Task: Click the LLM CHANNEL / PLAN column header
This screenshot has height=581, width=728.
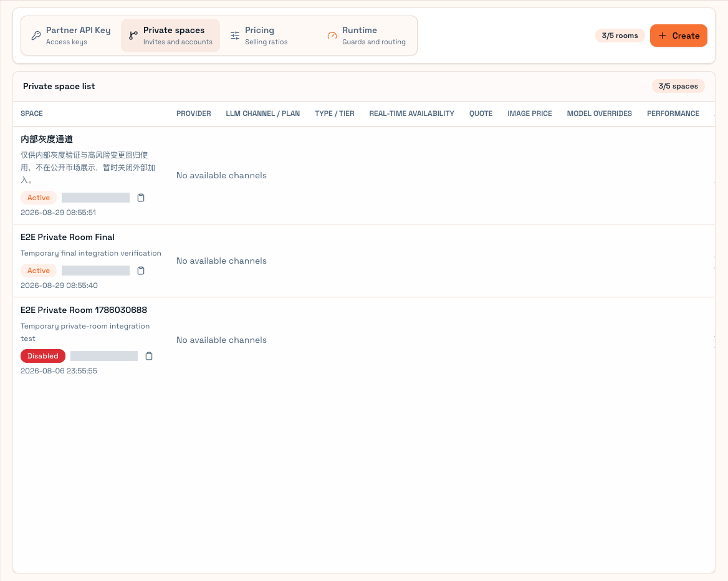Action: click(x=263, y=114)
